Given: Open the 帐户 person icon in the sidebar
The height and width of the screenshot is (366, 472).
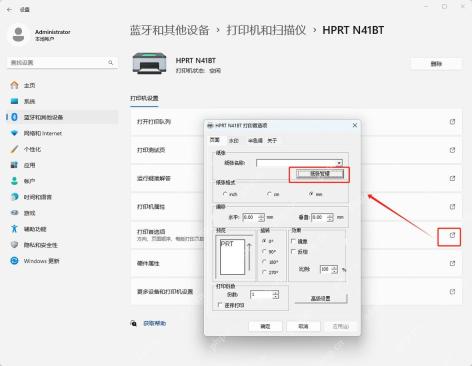Looking at the screenshot, I should coord(14,181).
